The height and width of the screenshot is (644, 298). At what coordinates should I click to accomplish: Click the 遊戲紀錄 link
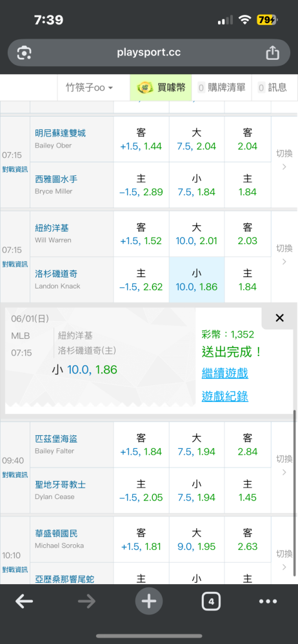click(x=224, y=396)
